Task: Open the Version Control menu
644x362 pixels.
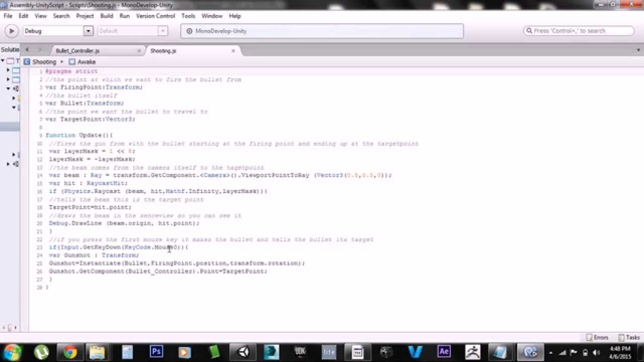Action: [155, 16]
